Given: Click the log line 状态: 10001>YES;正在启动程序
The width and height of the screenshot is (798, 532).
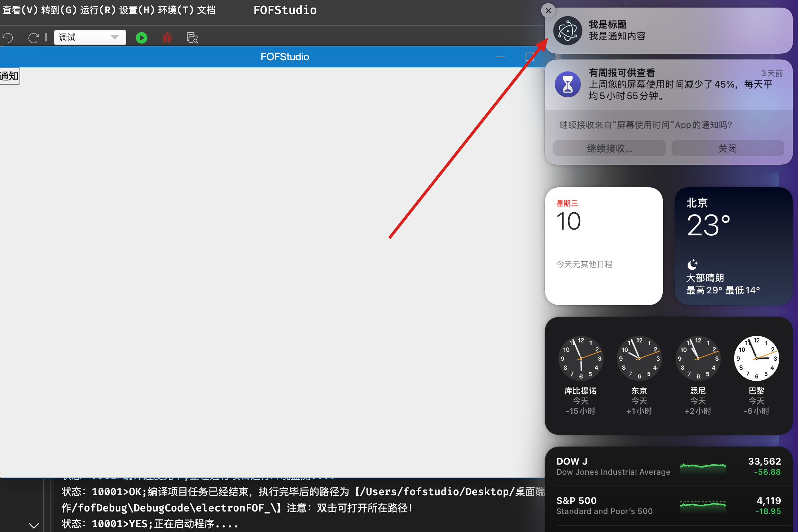Looking at the screenshot, I should click(150, 524).
